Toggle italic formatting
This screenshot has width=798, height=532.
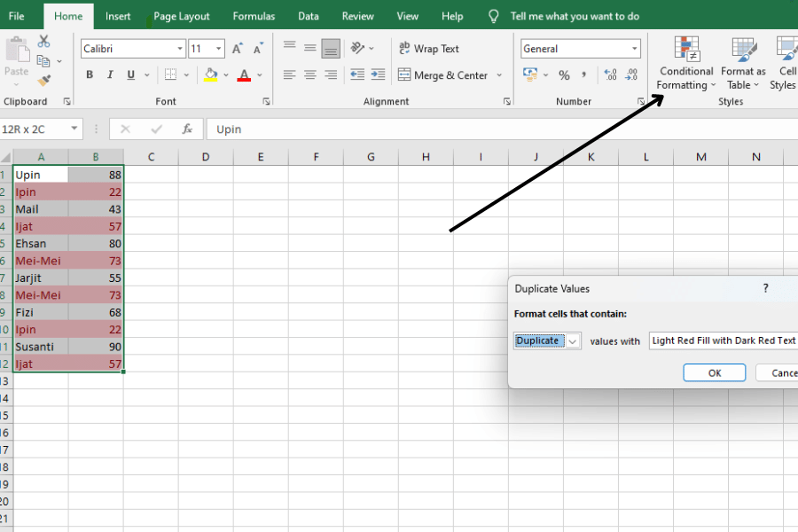(x=109, y=74)
